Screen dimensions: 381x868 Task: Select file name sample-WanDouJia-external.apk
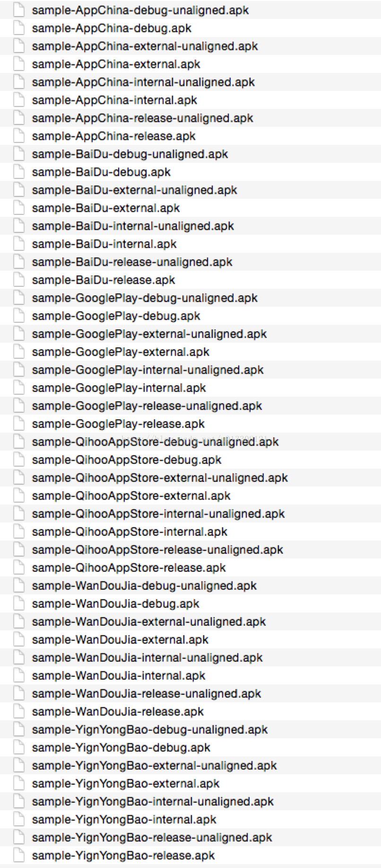(x=120, y=640)
